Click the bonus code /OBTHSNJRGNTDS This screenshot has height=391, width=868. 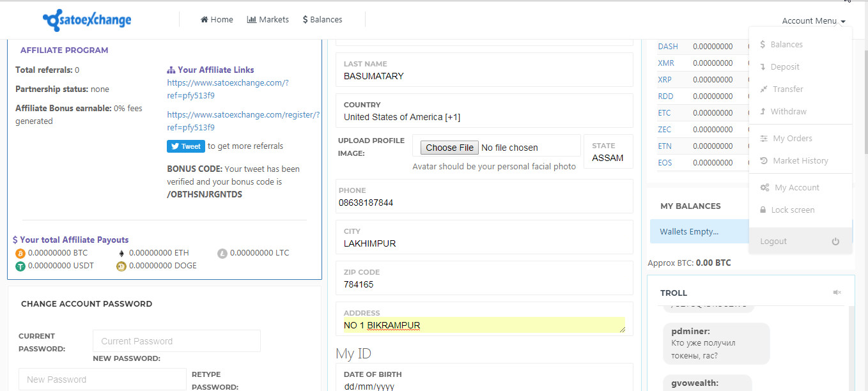205,195
